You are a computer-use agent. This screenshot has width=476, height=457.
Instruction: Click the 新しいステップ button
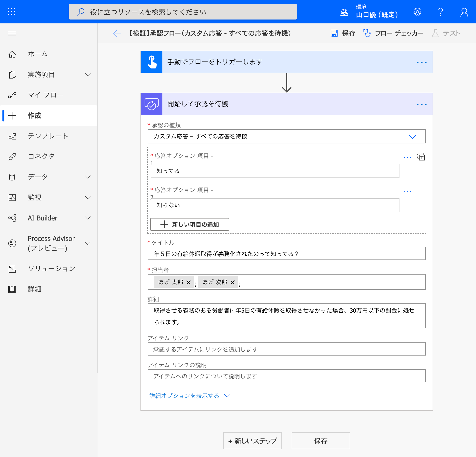252,441
